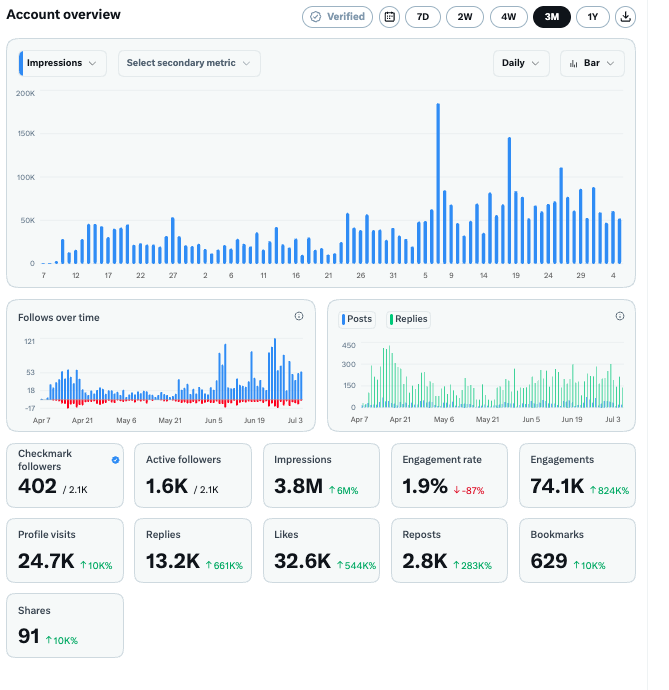Toggle the Replies series in the chart
The image size is (669, 690).
coord(408,319)
